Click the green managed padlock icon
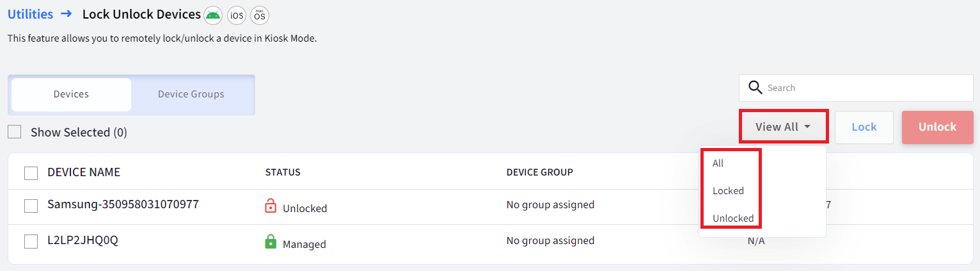The height and width of the screenshot is (271, 980). tap(271, 242)
